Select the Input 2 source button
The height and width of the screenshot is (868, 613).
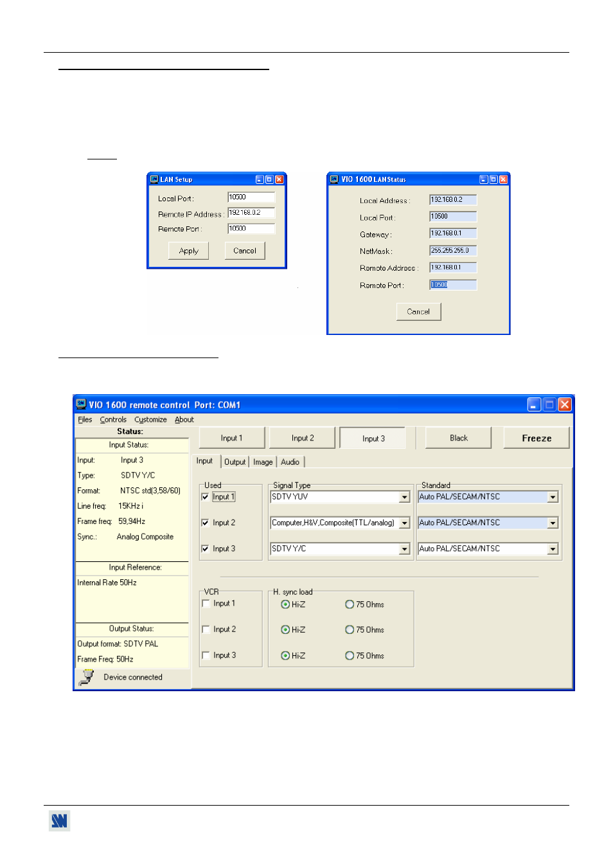pos(303,438)
